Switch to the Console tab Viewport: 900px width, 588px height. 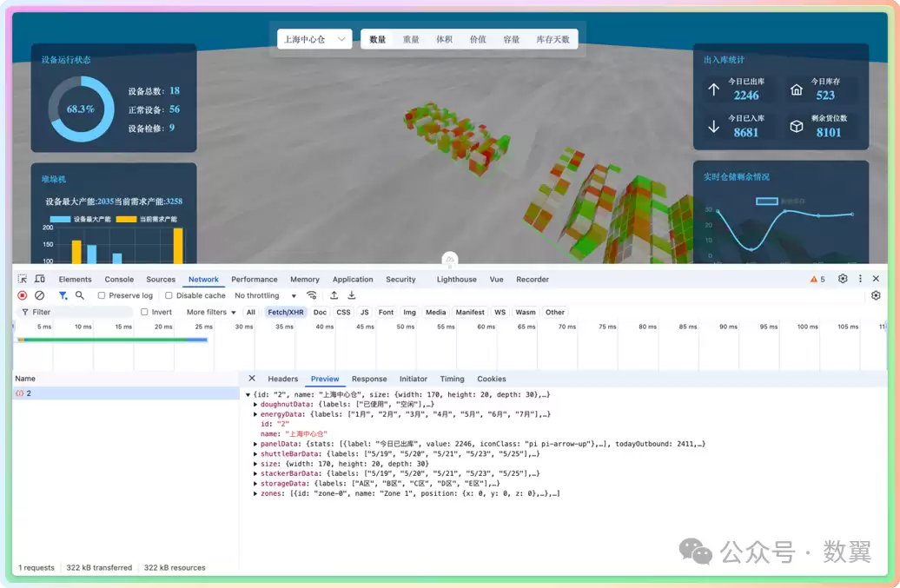click(x=119, y=280)
